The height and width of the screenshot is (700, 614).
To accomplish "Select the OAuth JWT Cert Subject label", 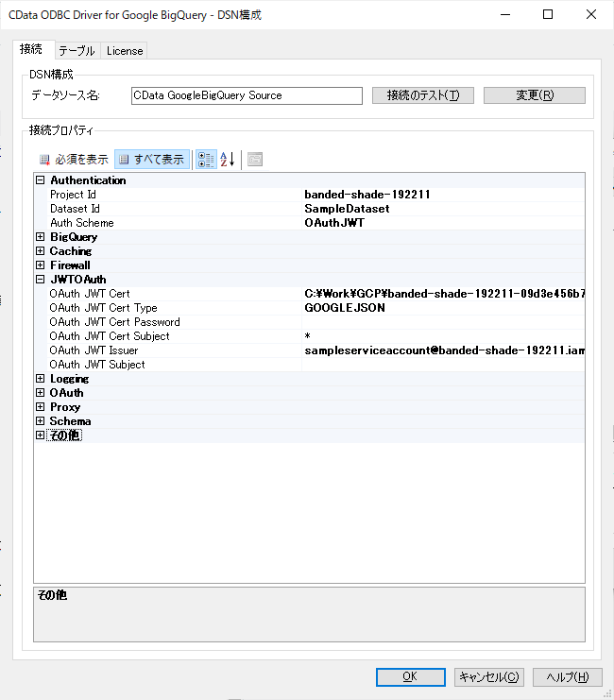I will 110,336.
